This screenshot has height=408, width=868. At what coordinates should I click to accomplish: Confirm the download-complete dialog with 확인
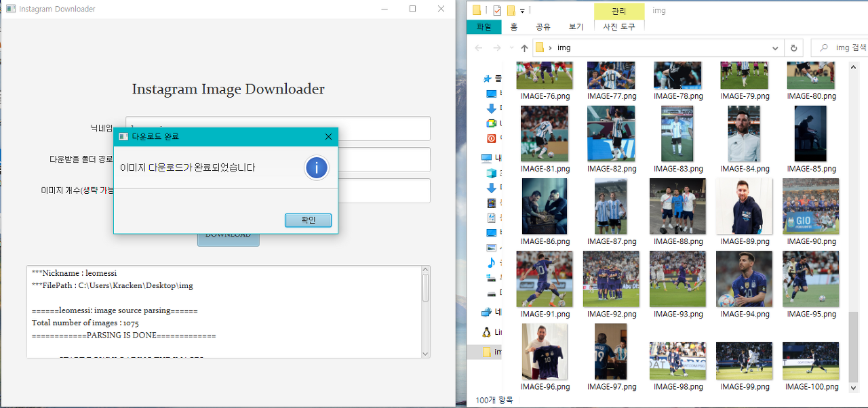309,220
